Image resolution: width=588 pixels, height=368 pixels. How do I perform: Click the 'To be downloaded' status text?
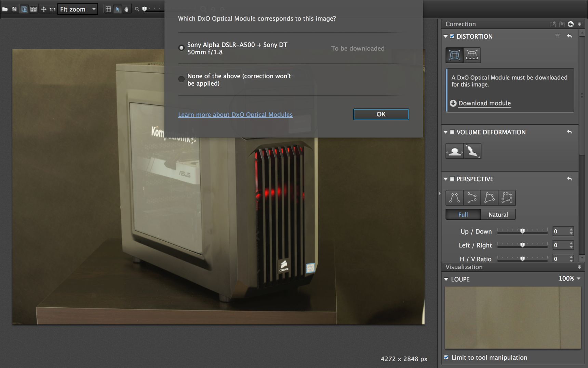tap(358, 48)
